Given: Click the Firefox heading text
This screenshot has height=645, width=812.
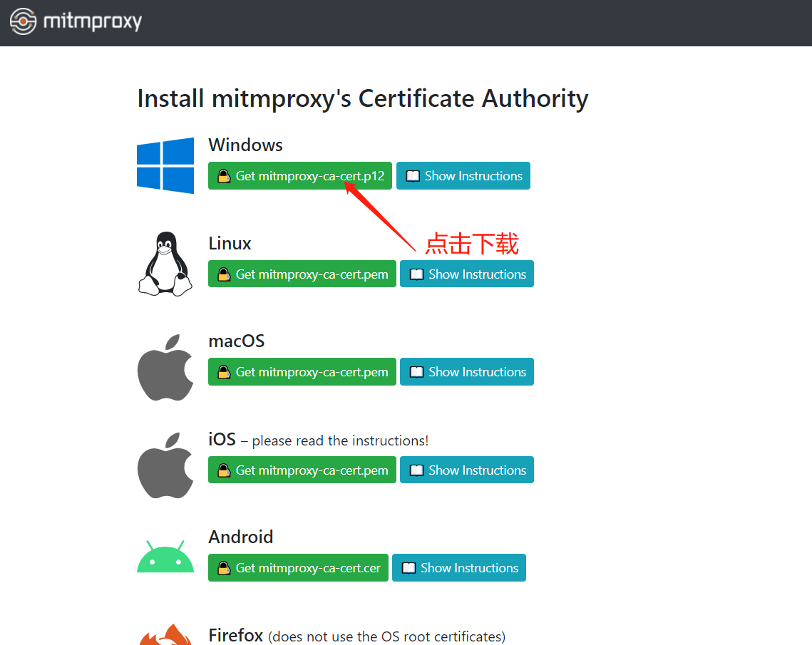Looking at the screenshot, I should click(x=236, y=635).
